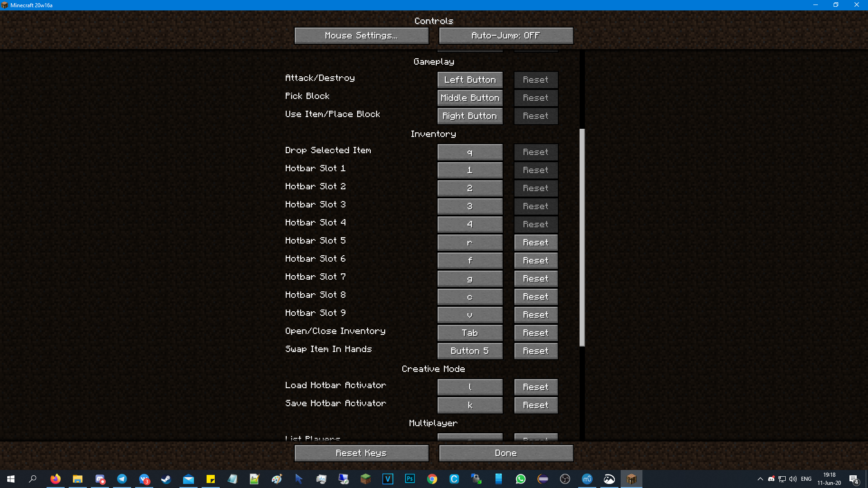Click the Minecraft crafting table taskbar icon
This screenshot has width=868, height=488.
click(x=632, y=479)
